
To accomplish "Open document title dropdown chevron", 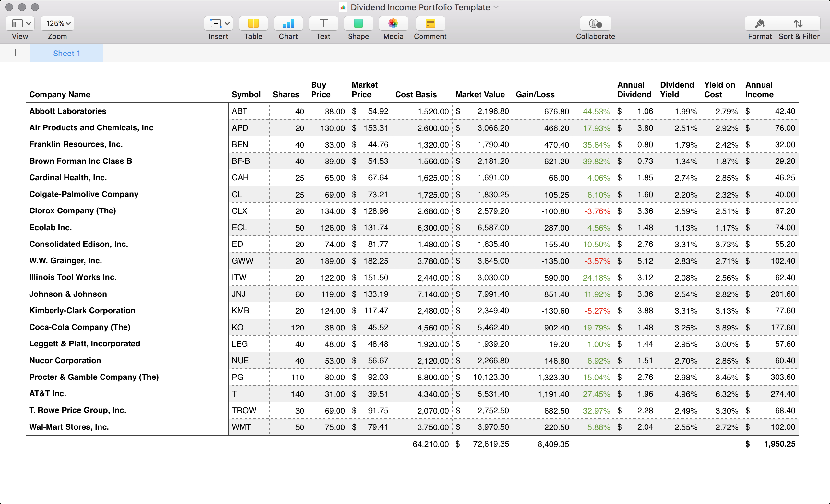I will pyautogui.click(x=496, y=7).
